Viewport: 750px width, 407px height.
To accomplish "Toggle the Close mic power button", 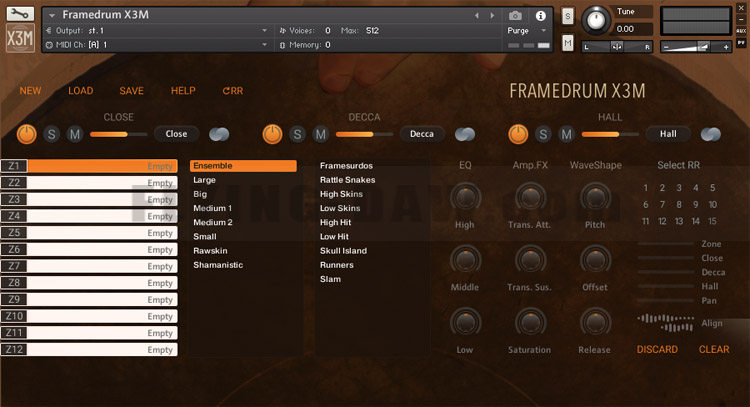I will coord(27,134).
